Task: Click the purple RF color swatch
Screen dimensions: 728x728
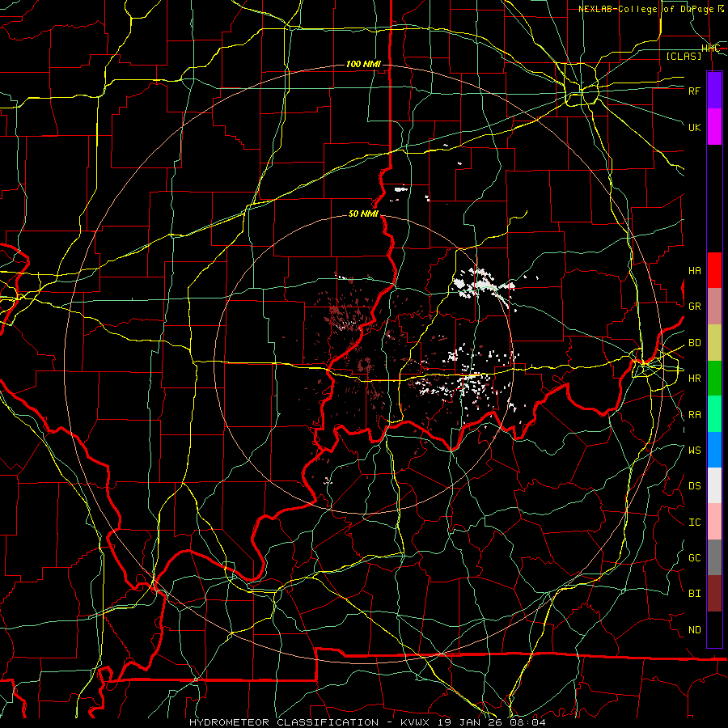Action: [714, 91]
